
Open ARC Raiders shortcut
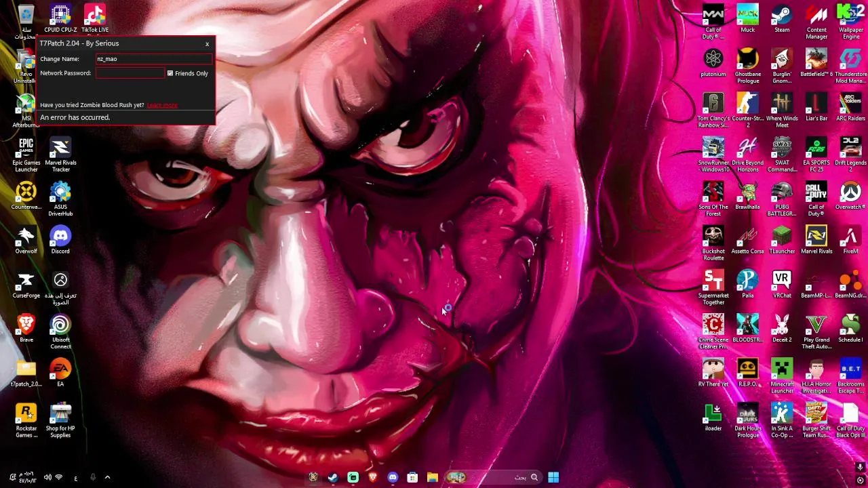[851, 107]
